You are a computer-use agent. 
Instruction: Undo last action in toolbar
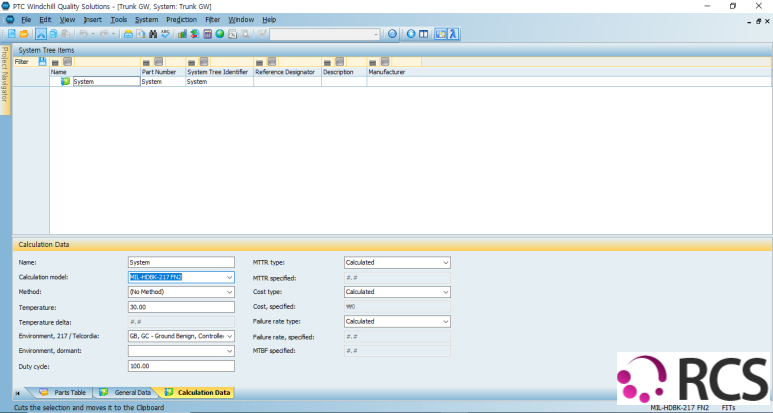[83, 34]
